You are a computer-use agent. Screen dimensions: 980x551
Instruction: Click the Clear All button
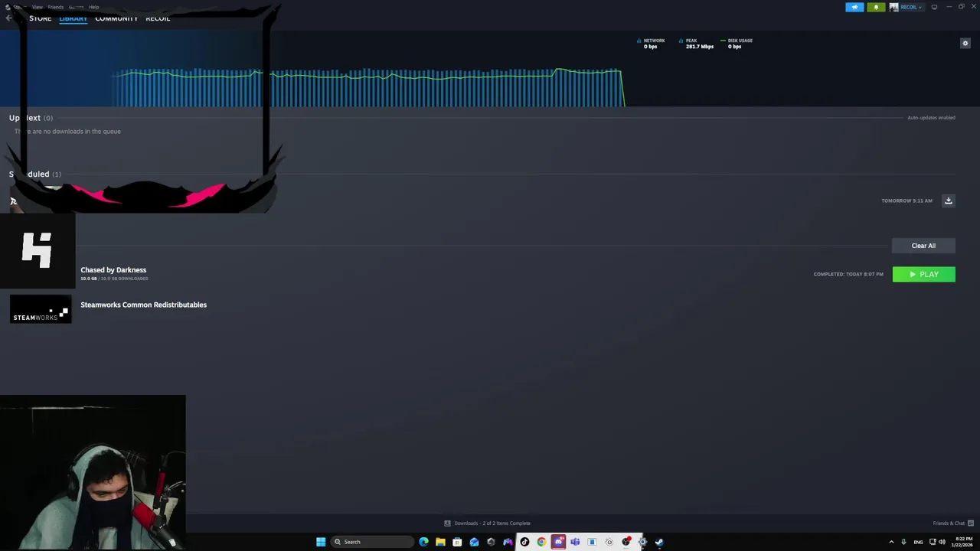[923, 246]
